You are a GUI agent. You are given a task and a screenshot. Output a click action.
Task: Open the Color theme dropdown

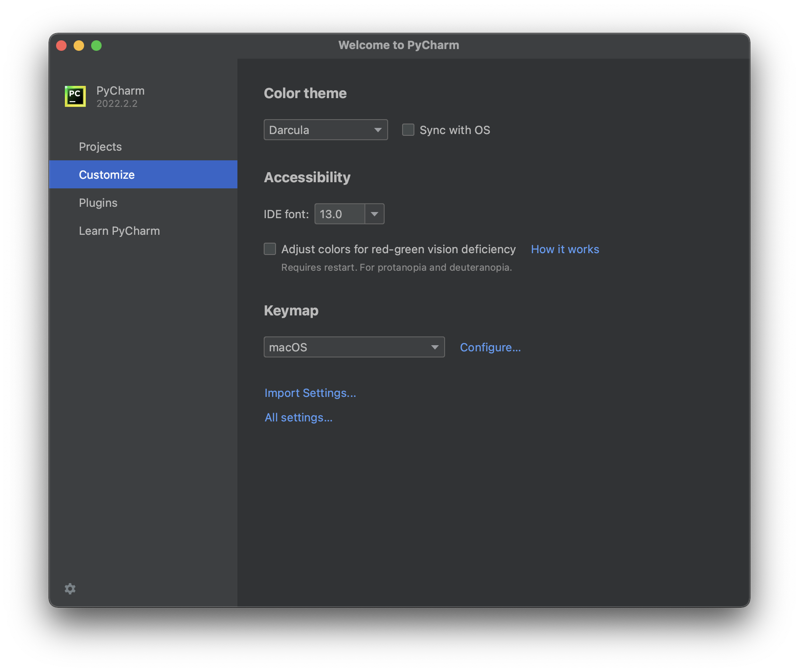pyautogui.click(x=325, y=130)
